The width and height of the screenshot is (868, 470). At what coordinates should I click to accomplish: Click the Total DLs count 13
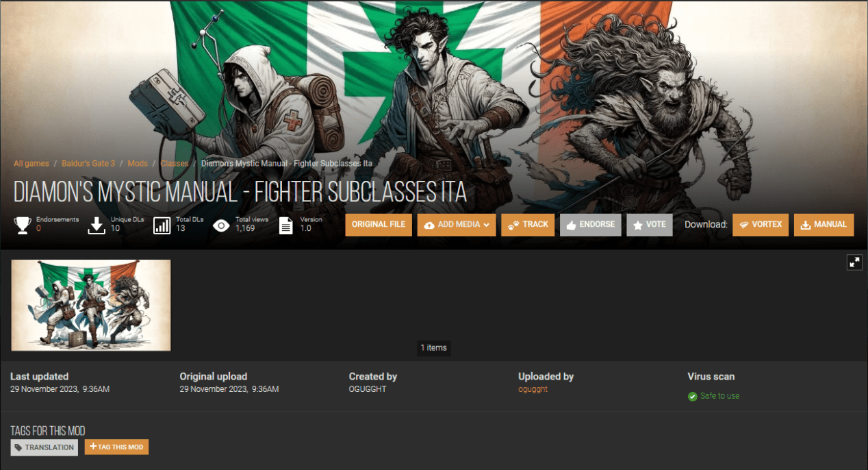click(x=181, y=228)
